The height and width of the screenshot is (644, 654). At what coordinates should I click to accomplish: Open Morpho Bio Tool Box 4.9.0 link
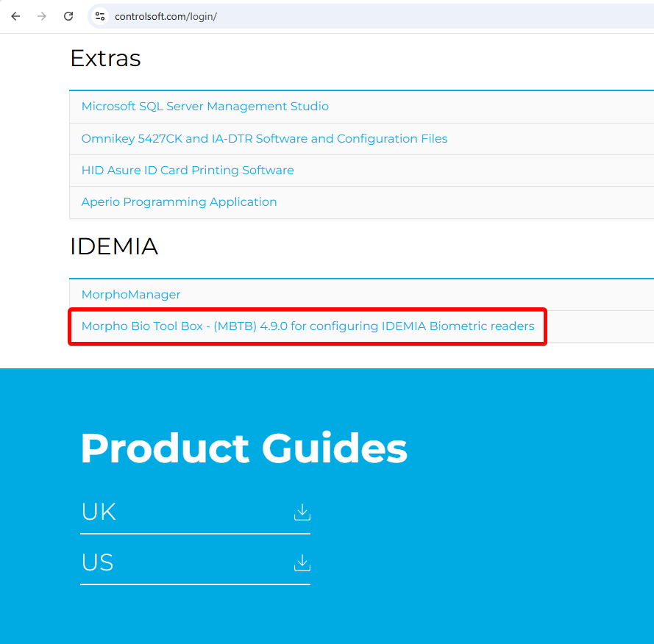308,326
